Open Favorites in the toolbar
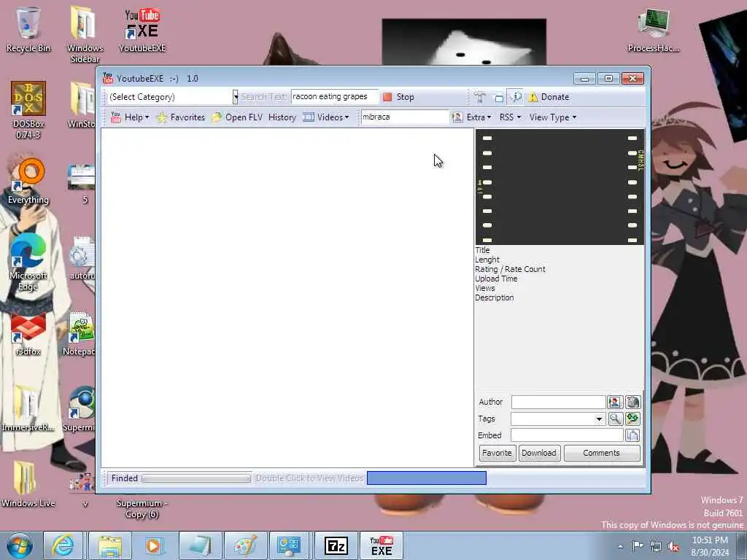The width and height of the screenshot is (747, 560). 181,117
